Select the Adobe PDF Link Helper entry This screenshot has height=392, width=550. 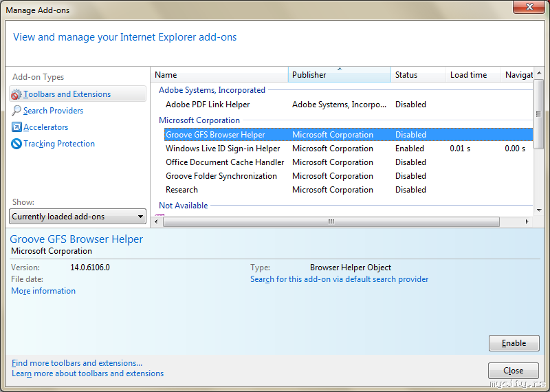pyautogui.click(x=208, y=105)
